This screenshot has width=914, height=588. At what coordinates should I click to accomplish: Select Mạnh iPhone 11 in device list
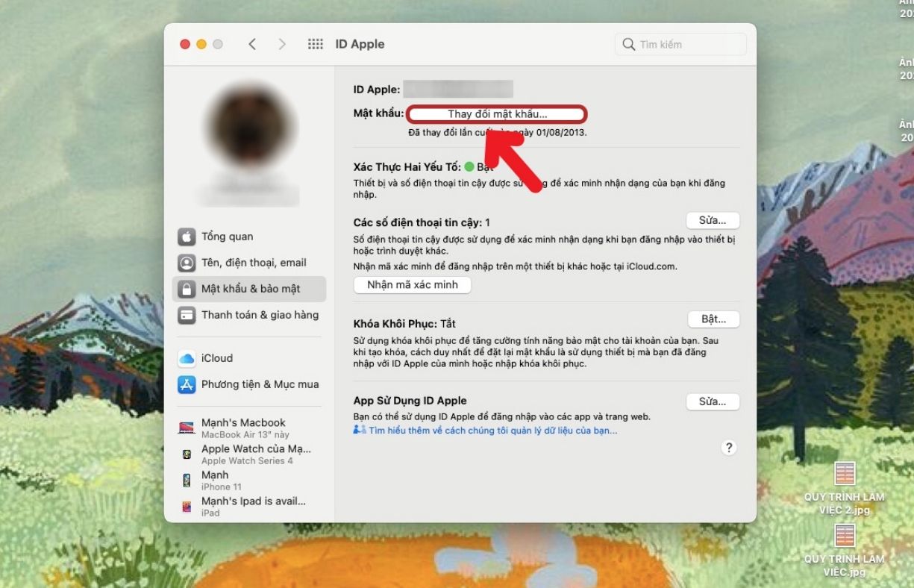pyautogui.click(x=249, y=480)
